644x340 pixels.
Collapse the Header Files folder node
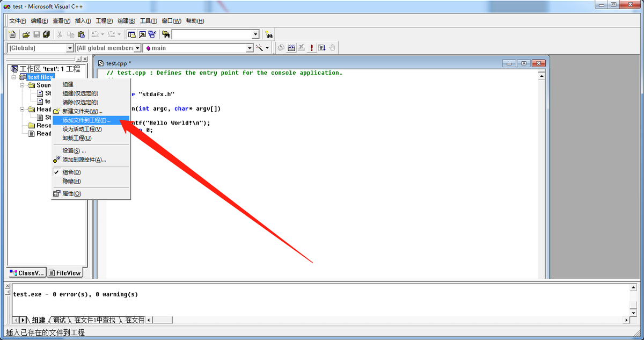click(23, 109)
